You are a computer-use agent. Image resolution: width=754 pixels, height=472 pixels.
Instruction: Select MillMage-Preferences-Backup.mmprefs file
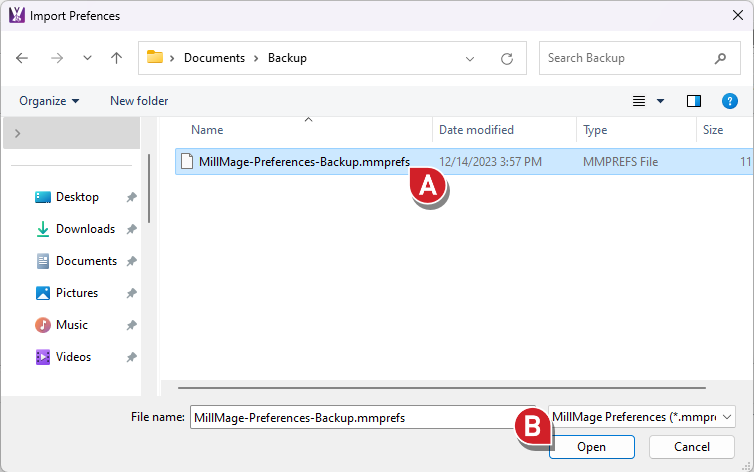303,162
